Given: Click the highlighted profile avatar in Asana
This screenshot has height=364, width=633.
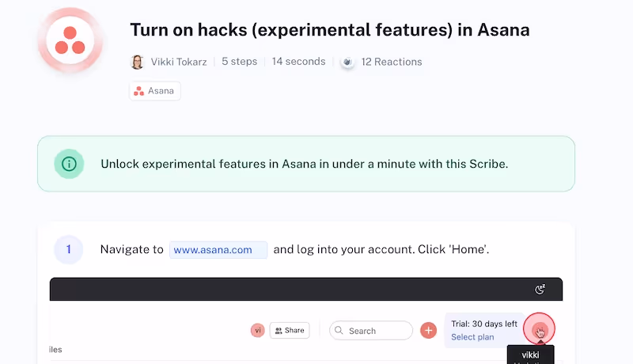Looking at the screenshot, I should [540, 330].
